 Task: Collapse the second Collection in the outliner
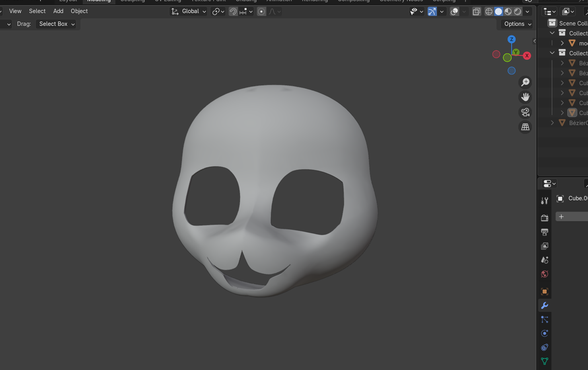pyautogui.click(x=552, y=53)
